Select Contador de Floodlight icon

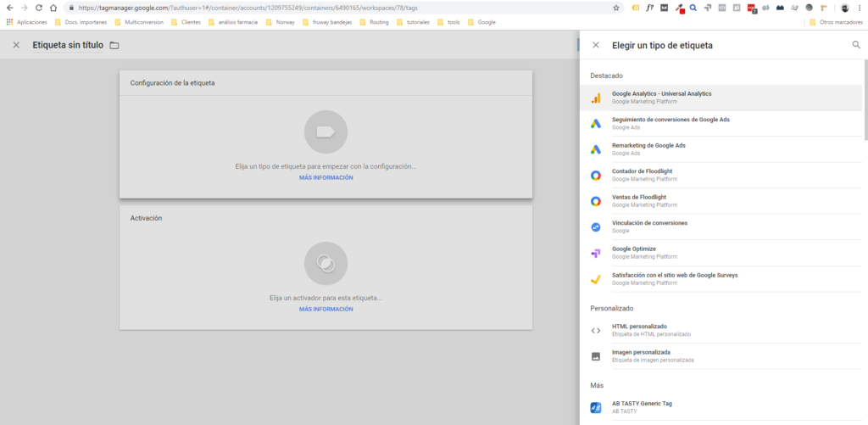click(x=596, y=176)
